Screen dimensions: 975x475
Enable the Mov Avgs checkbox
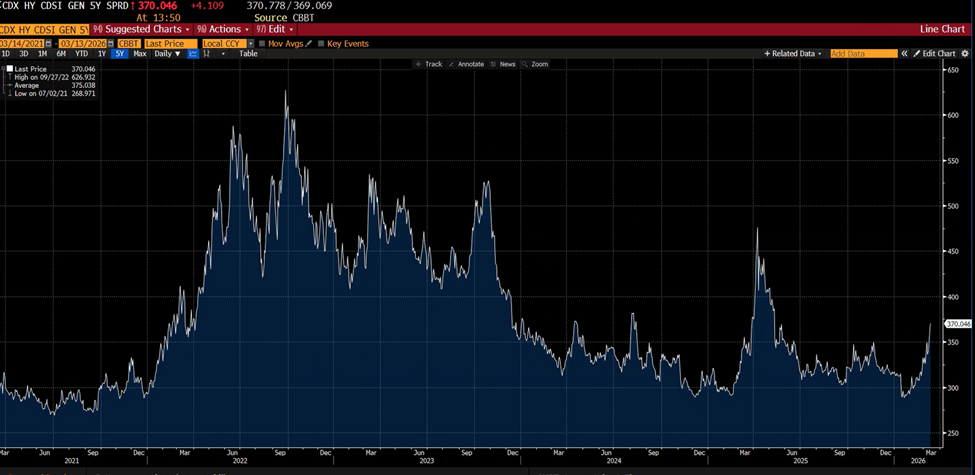[262, 44]
